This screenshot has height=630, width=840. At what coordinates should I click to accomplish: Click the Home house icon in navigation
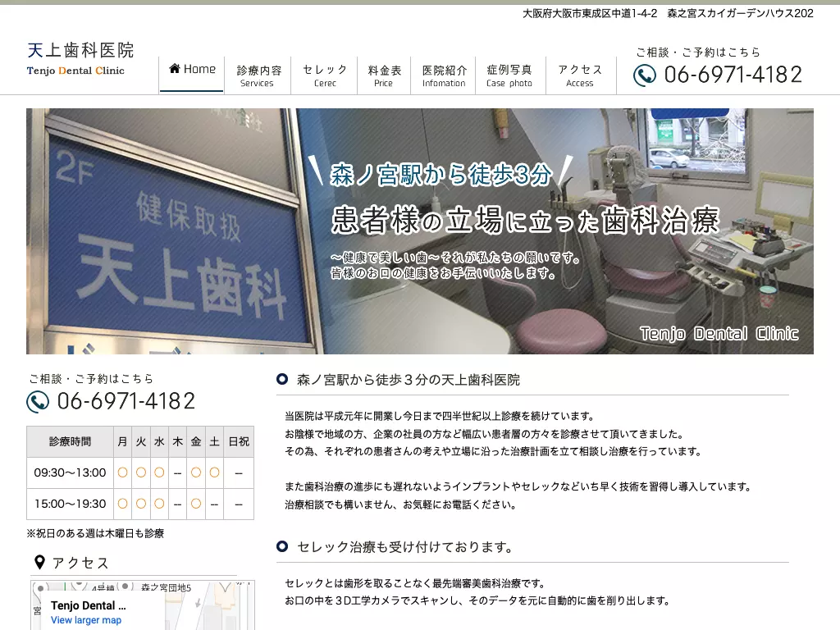(175, 69)
